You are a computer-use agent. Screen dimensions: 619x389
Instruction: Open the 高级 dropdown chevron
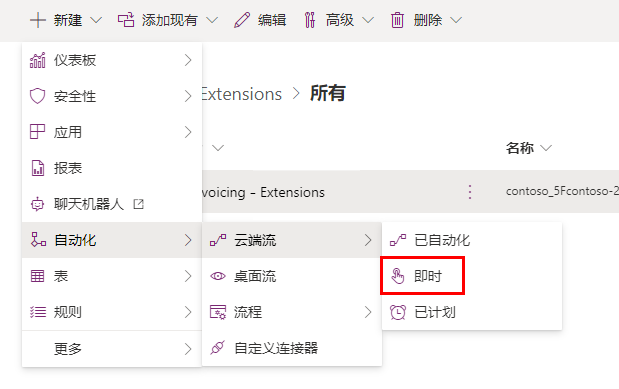tap(368, 20)
